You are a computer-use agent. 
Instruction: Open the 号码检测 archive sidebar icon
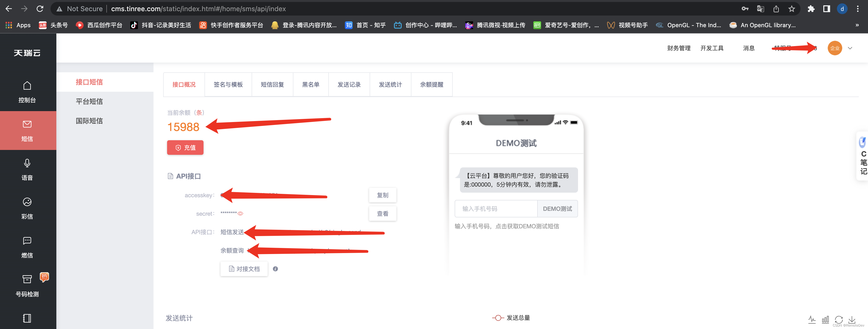(27, 279)
